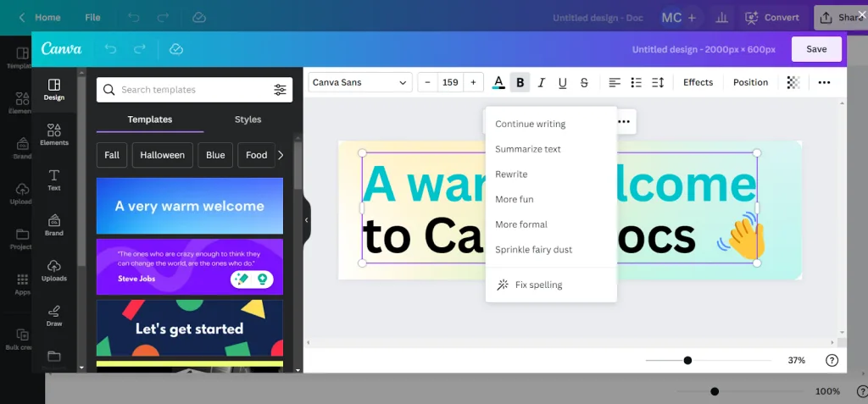Click the text color icon
Image resolution: width=868 pixels, height=404 pixels.
(x=498, y=82)
